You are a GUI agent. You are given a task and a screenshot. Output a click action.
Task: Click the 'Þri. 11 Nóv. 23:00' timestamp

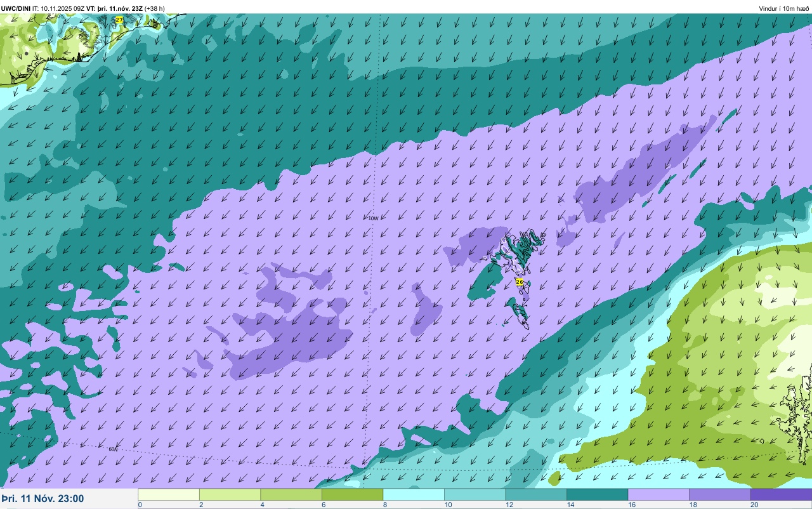[x=43, y=499]
